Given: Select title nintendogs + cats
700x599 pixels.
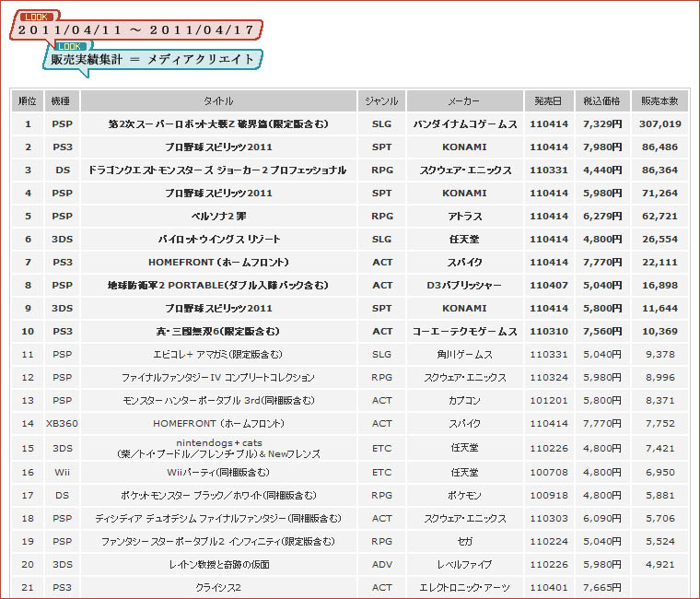Looking at the screenshot, I should [x=219, y=449].
